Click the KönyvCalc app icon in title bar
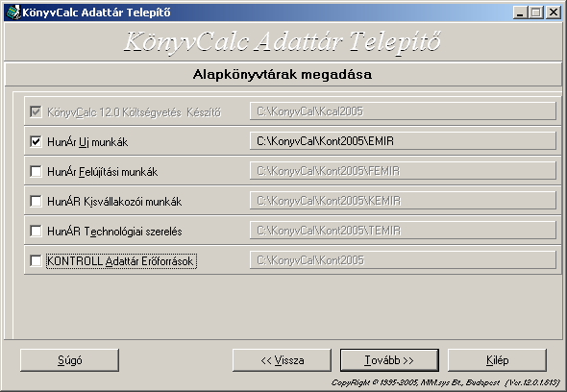Screen dimensions: 567x392 13,12
